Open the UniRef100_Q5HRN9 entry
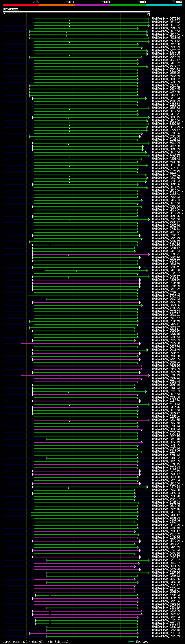The height and width of the screenshot is (644, 185). (166, 385)
